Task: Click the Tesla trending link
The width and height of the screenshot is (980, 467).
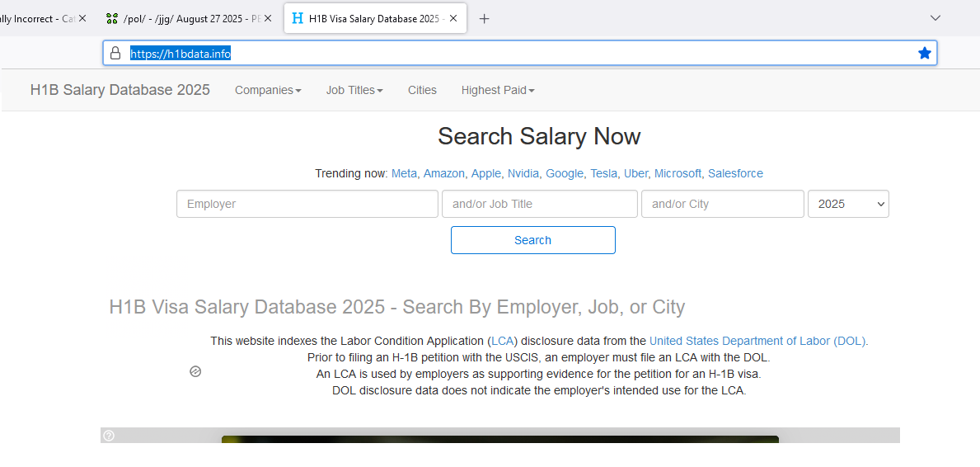Action: [604, 173]
